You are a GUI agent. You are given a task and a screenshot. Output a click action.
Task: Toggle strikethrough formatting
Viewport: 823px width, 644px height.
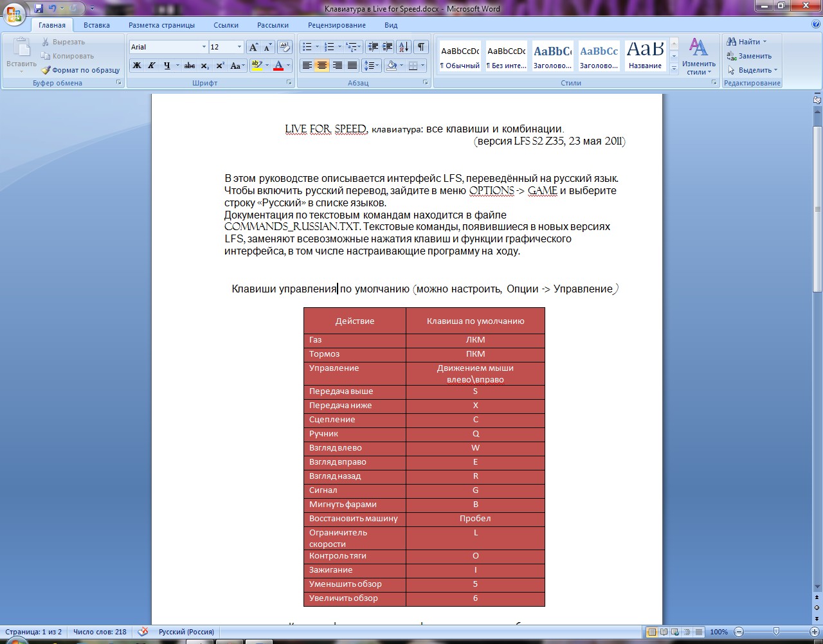189,66
